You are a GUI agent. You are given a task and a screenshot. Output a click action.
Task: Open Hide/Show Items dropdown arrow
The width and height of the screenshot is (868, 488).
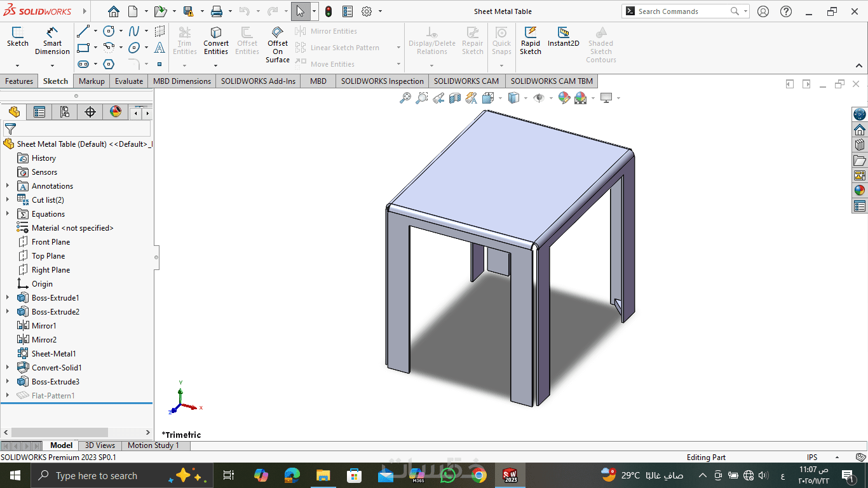point(551,98)
